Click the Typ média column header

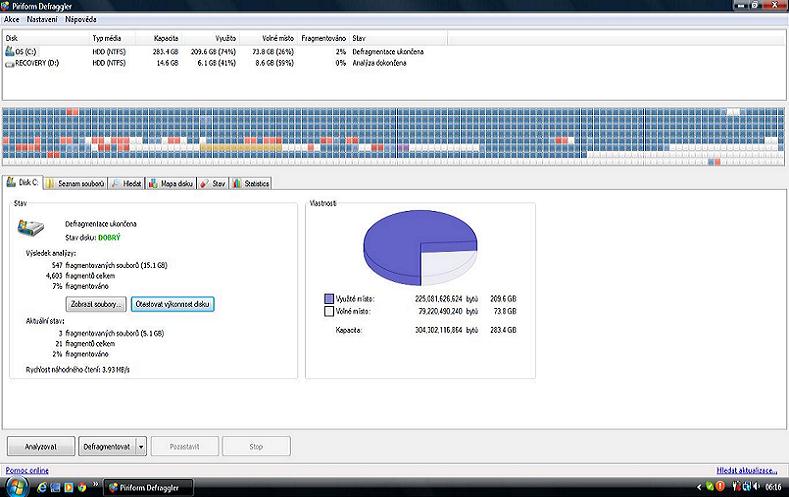coord(107,38)
